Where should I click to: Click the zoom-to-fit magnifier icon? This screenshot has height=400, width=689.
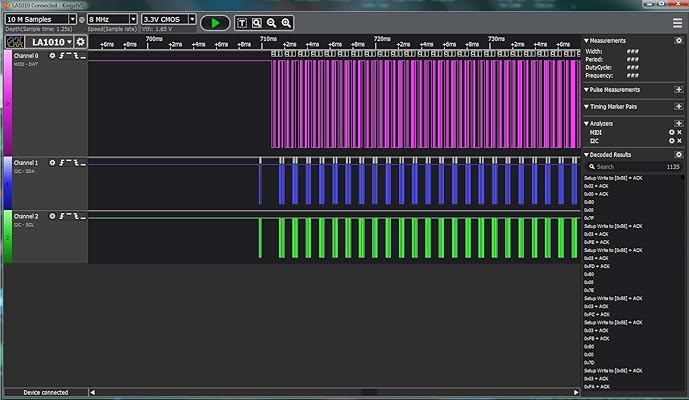click(x=257, y=22)
